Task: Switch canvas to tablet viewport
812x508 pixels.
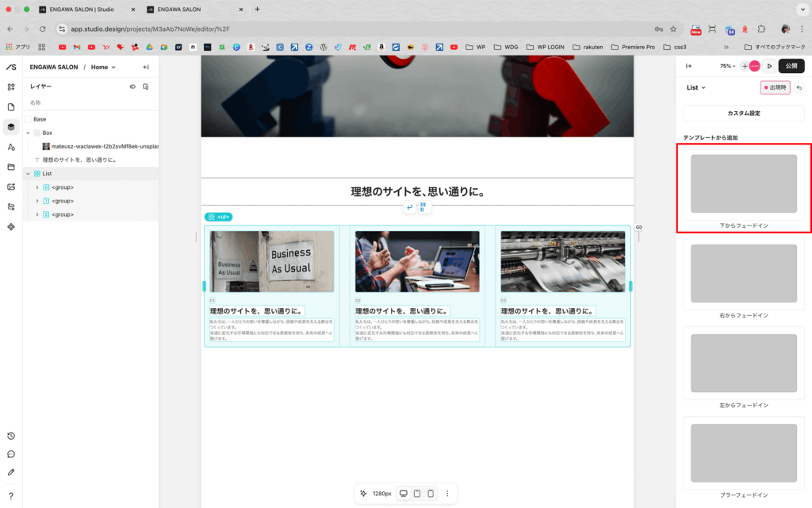Action: [417, 494]
